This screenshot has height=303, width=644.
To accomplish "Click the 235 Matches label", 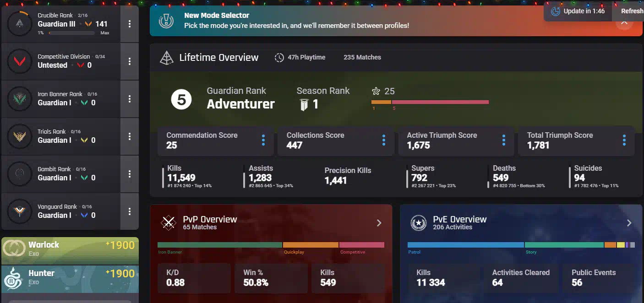I will pos(362,57).
